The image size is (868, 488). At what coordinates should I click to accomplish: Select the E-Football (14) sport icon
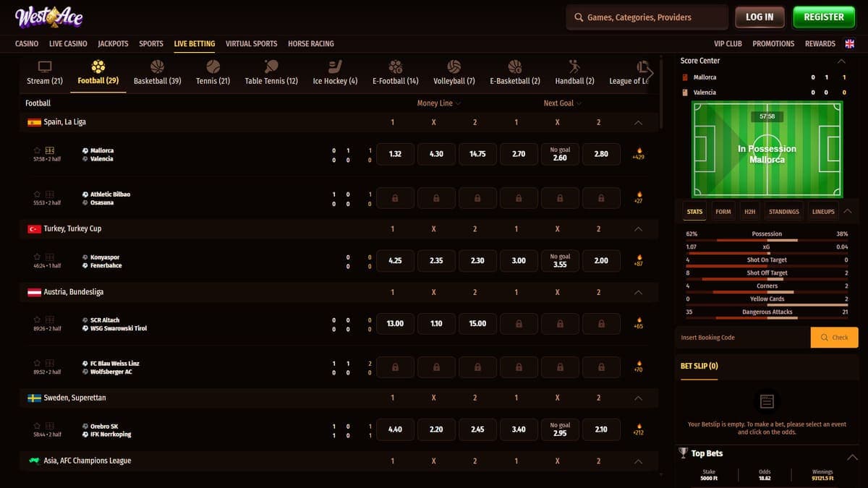pyautogui.click(x=396, y=67)
